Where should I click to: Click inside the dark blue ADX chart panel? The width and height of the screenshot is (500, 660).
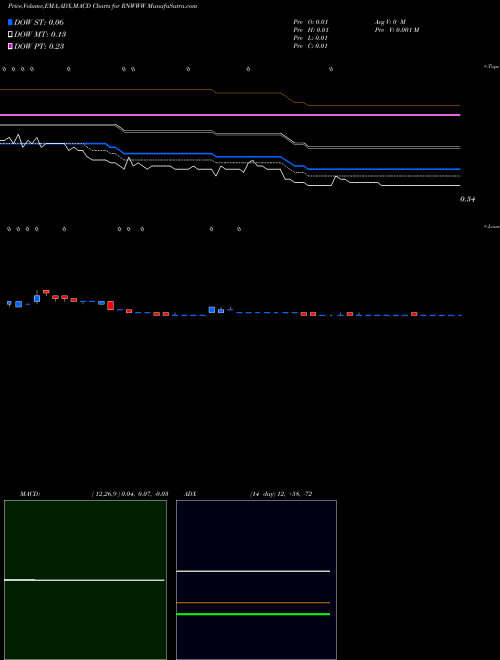256,580
